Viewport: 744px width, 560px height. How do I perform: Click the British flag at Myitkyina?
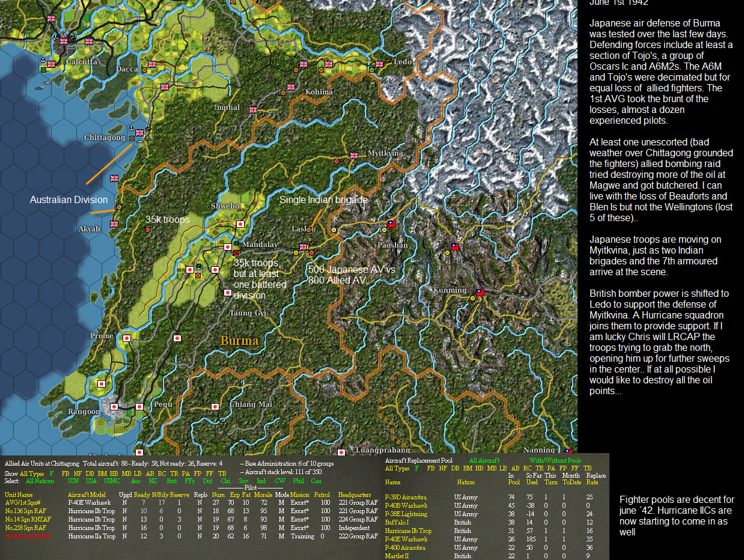click(x=354, y=155)
